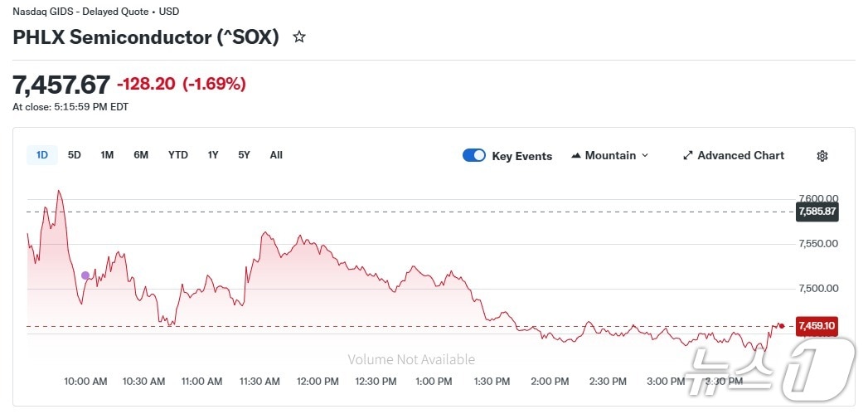Click the 7,459.10 current price label
This screenshot has width=868, height=414.
(x=817, y=326)
